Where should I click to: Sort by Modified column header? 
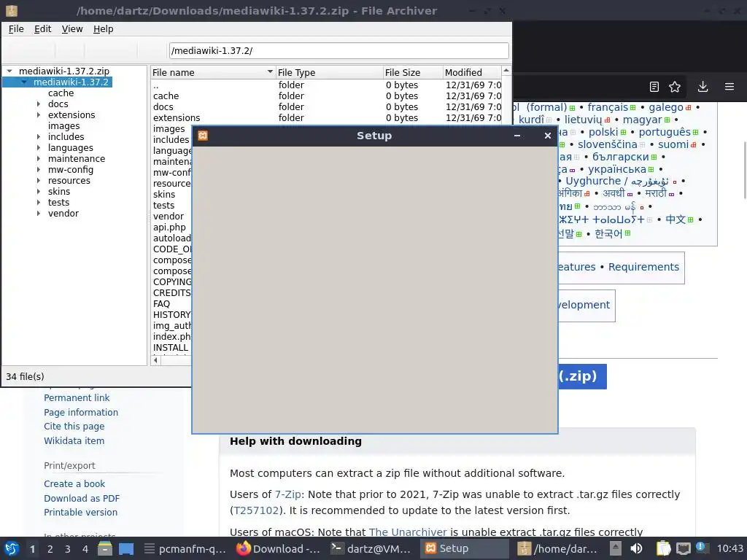tap(472, 72)
